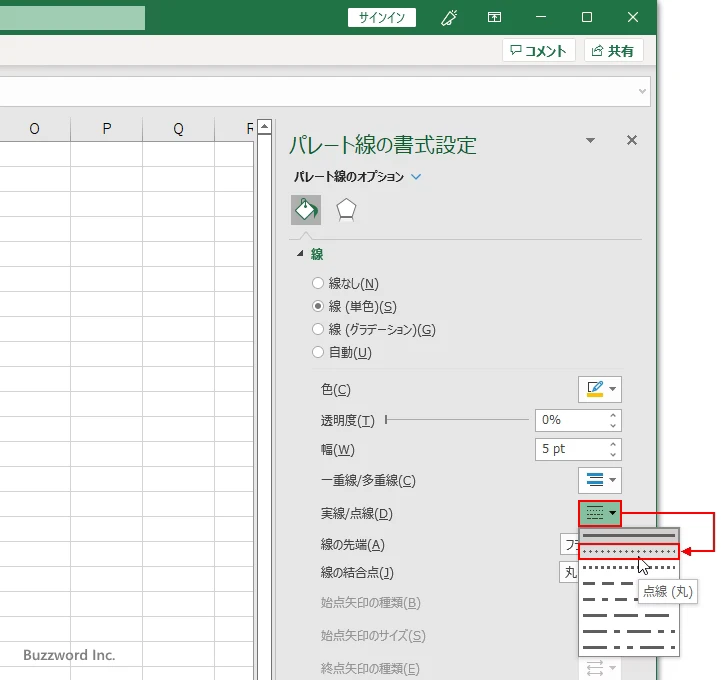
Task: Select the 自動(U) radio button
Action: click(x=318, y=352)
